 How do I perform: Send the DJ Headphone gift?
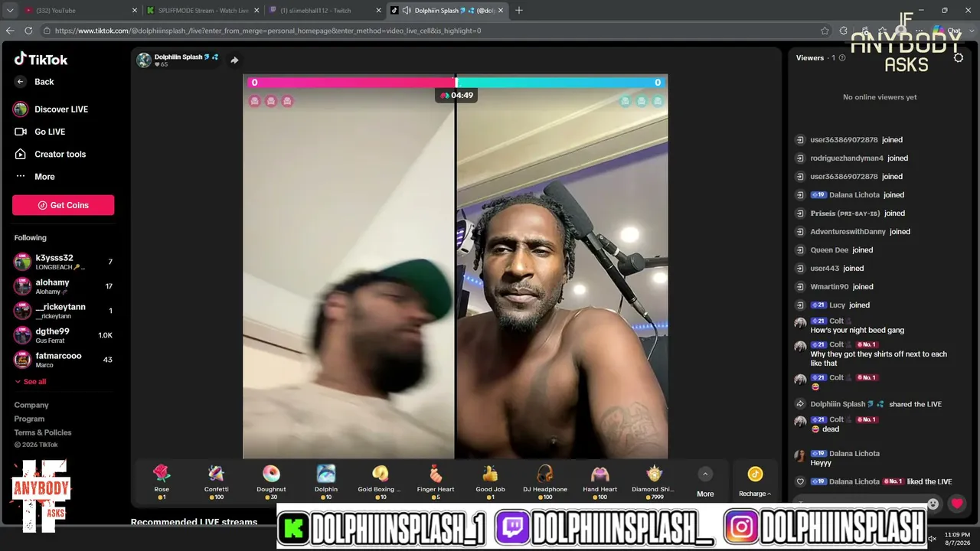pyautogui.click(x=545, y=481)
